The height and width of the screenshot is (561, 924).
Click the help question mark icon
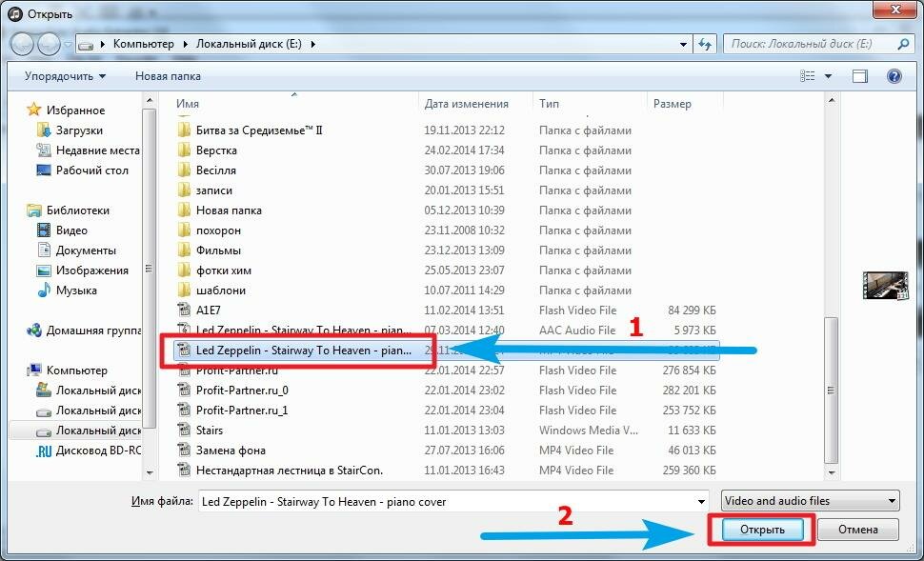[x=894, y=76]
